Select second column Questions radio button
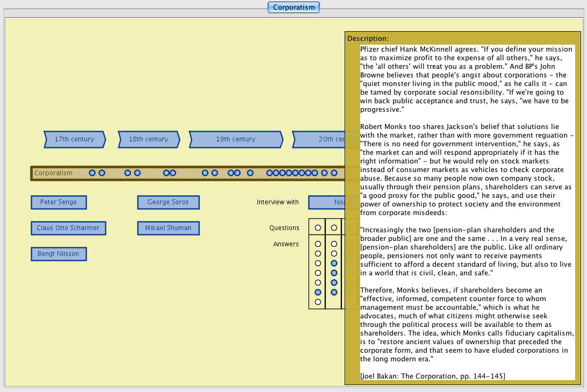Image resolution: width=587 pixels, height=392 pixels. click(334, 228)
